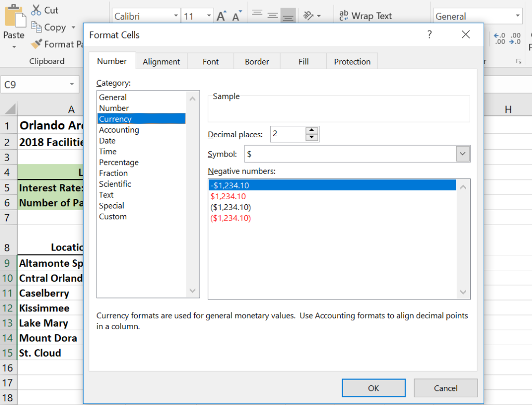
Task: Click the Select All corner triangle
Action: pyautogui.click(x=10, y=109)
